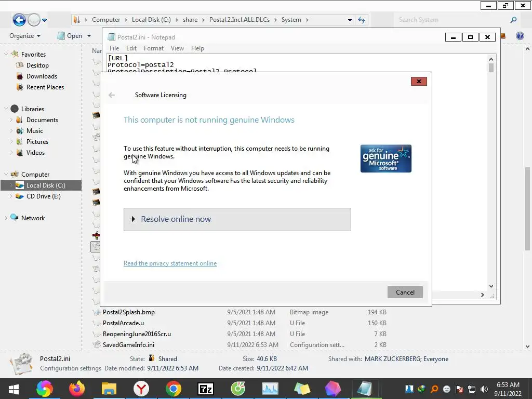Open Notepad Format menu
532x399 pixels.
pos(154,48)
